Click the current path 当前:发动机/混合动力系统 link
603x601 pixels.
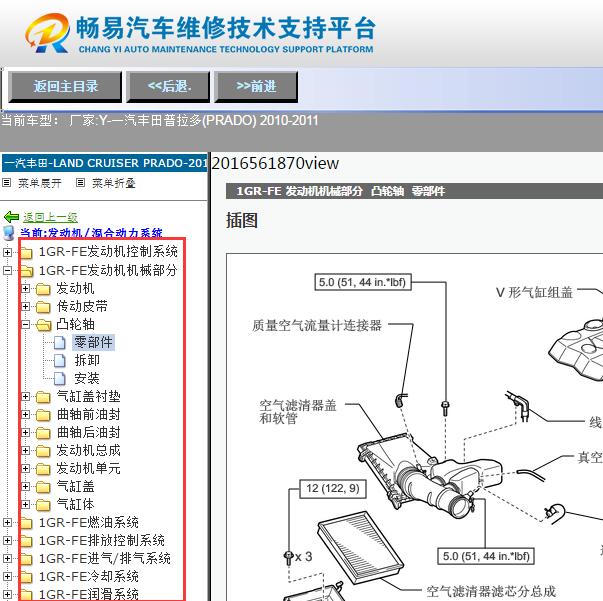tap(91, 233)
